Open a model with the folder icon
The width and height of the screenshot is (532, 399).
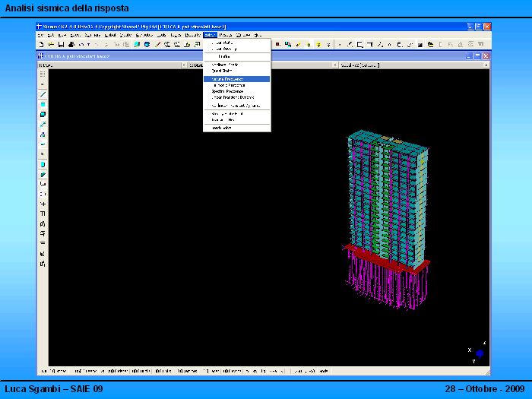[x=50, y=44]
